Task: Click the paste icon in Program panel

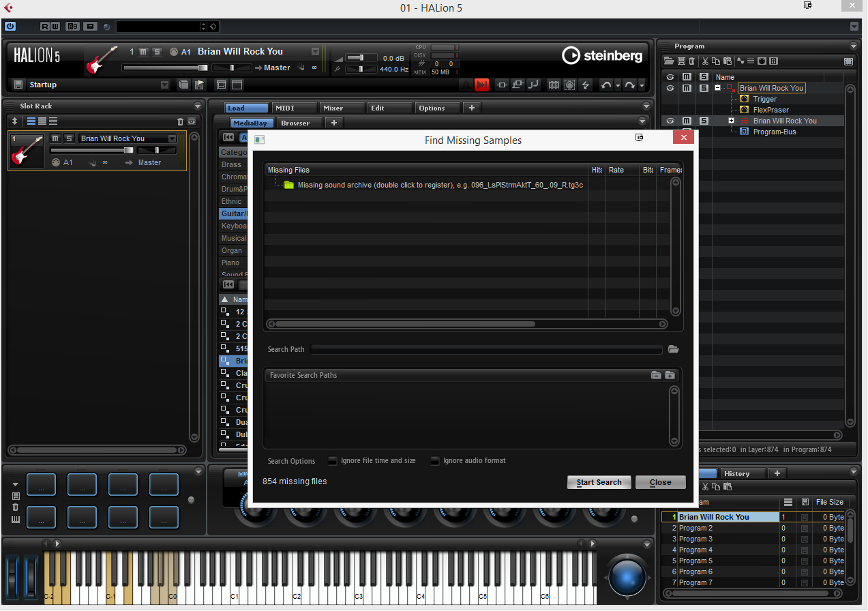Action: click(x=728, y=61)
